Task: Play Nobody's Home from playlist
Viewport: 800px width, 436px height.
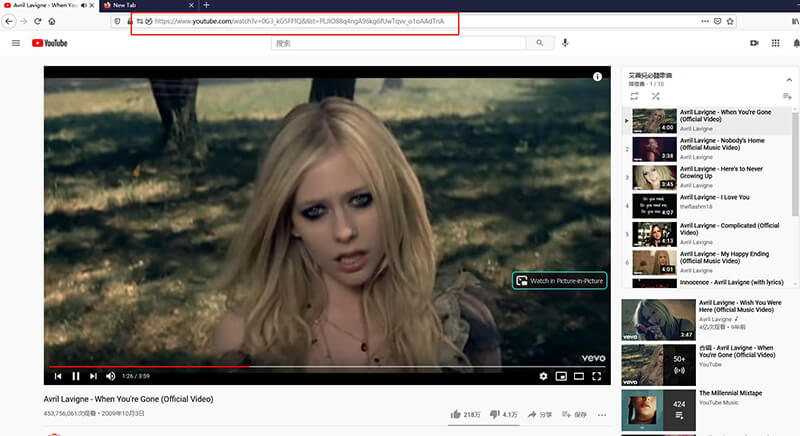Action: coord(707,149)
